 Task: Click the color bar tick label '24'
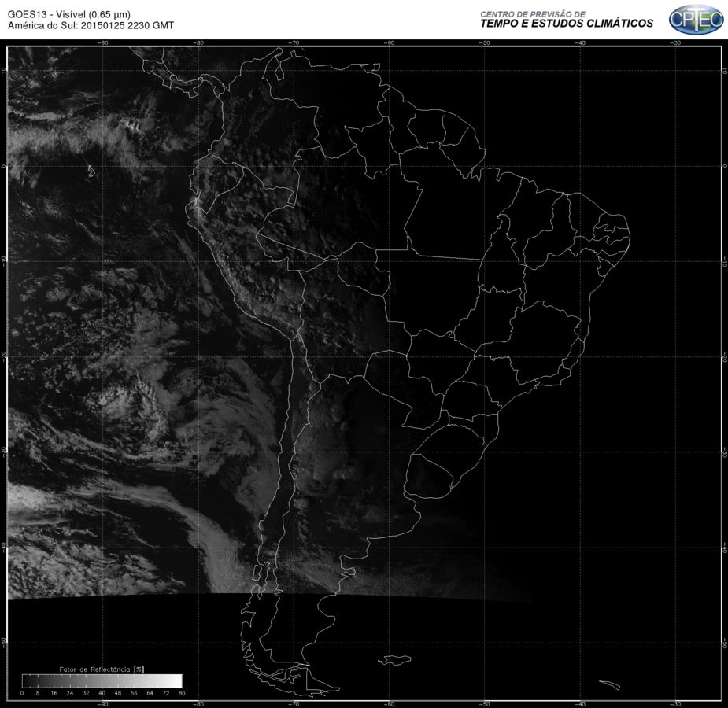click(x=69, y=693)
